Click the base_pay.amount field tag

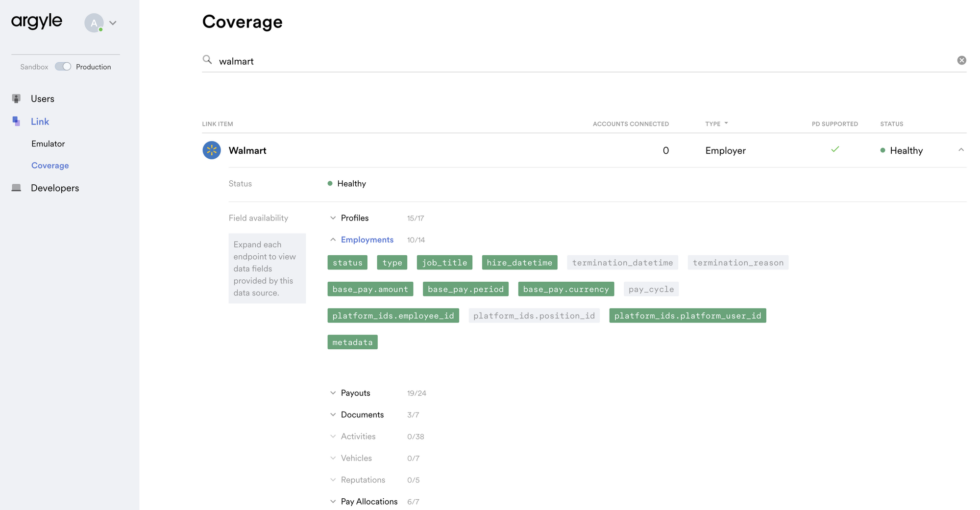tap(370, 289)
